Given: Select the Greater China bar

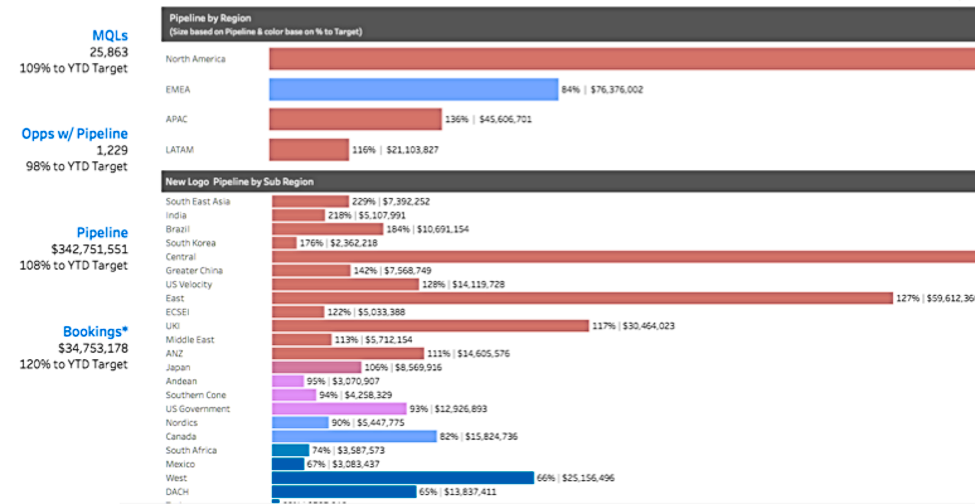Looking at the screenshot, I should [x=311, y=270].
